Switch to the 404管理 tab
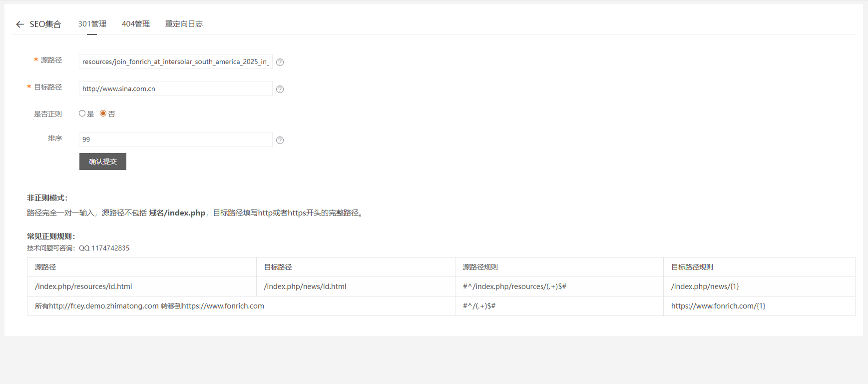Image resolution: width=868 pixels, height=384 pixels. coord(135,24)
